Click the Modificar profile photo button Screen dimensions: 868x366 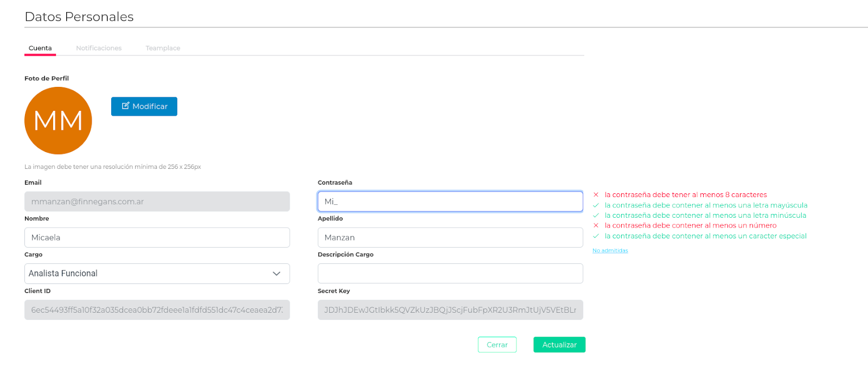point(144,106)
